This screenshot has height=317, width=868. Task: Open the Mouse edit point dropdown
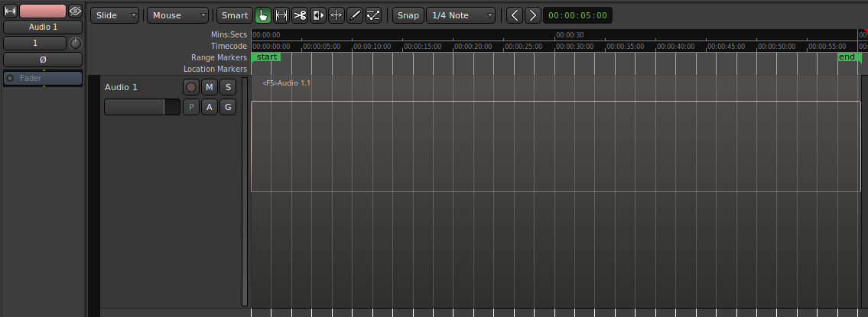177,15
